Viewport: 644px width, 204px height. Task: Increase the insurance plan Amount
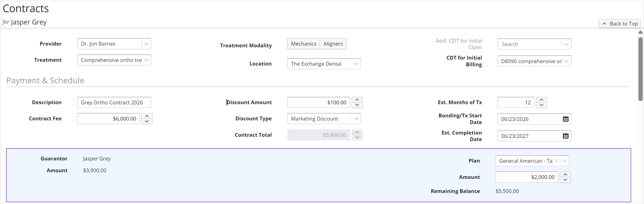coord(565,174)
